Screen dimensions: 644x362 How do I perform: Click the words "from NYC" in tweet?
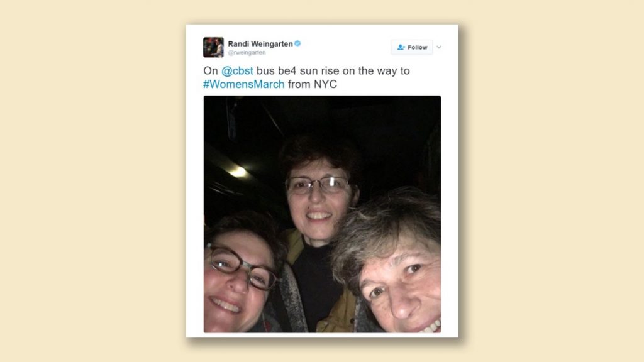(x=312, y=84)
